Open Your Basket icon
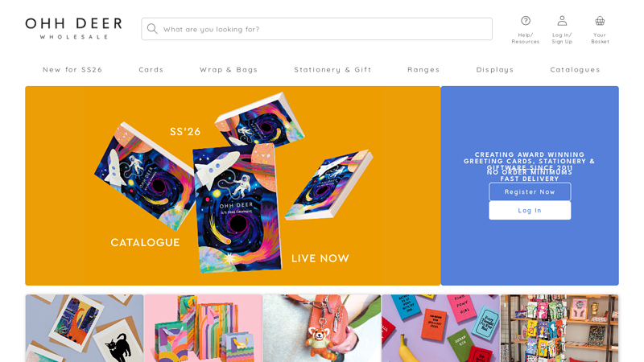644x362 pixels. point(600,21)
